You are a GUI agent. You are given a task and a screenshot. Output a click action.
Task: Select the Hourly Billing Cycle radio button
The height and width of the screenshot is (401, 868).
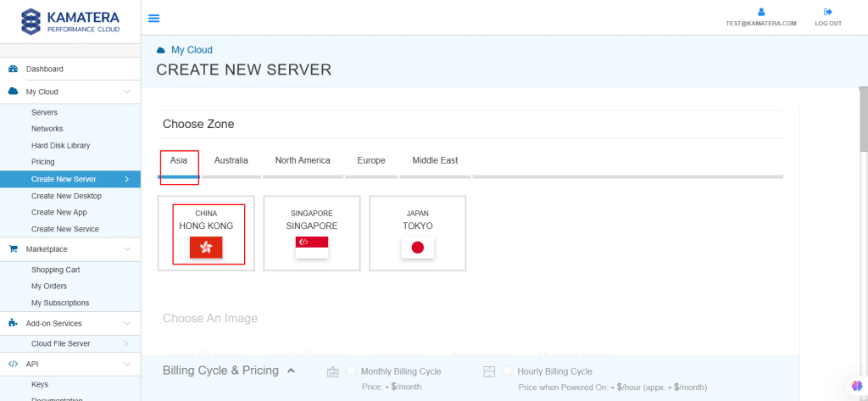pyautogui.click(x=509, y=371)
